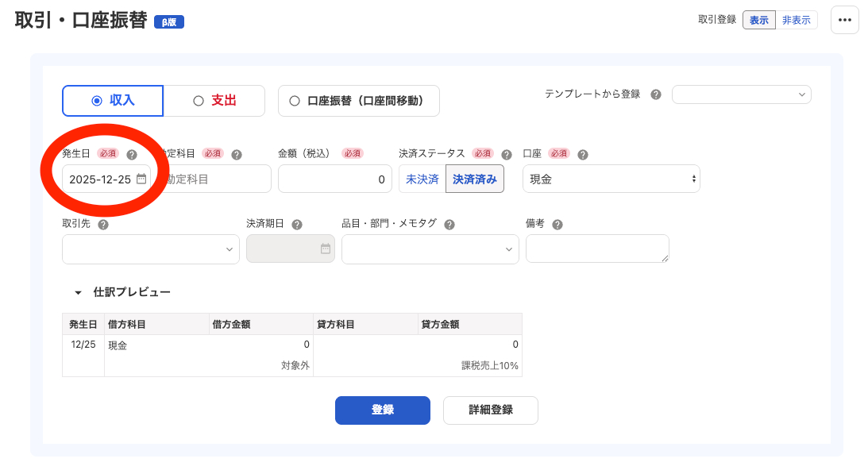Viewport: 868px width, 470px height.
Task: Open help for テンプレートから登録
Action: 657,94
